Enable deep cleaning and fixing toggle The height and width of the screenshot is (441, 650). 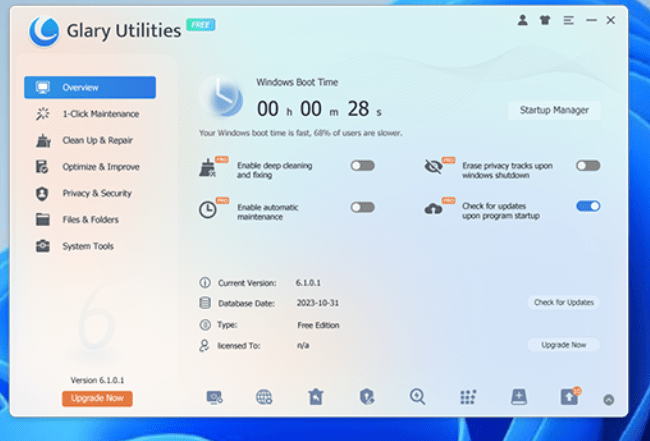[x=362, y=166]
